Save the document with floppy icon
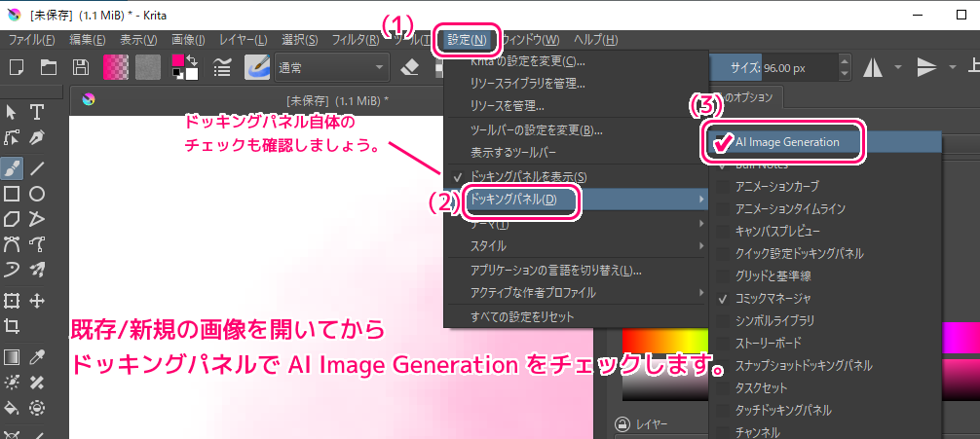 coord(81,67)
